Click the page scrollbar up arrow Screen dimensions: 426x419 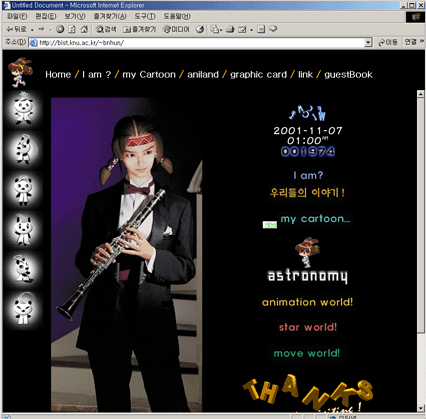point(421,94)
